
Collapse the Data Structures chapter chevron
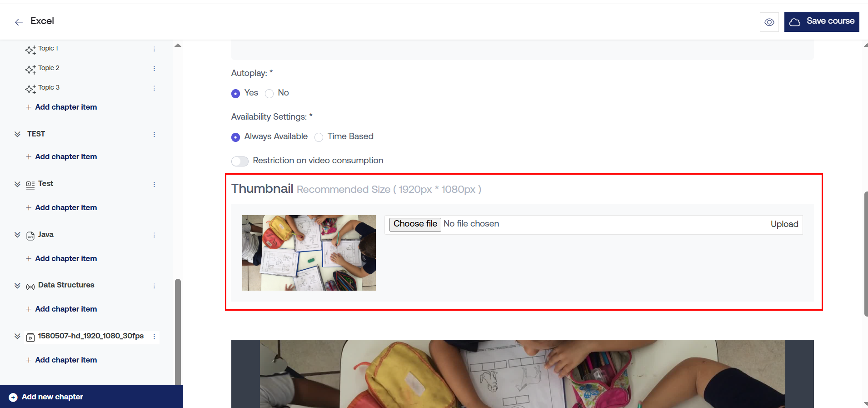pyautogui.click(x=17, y=286)
